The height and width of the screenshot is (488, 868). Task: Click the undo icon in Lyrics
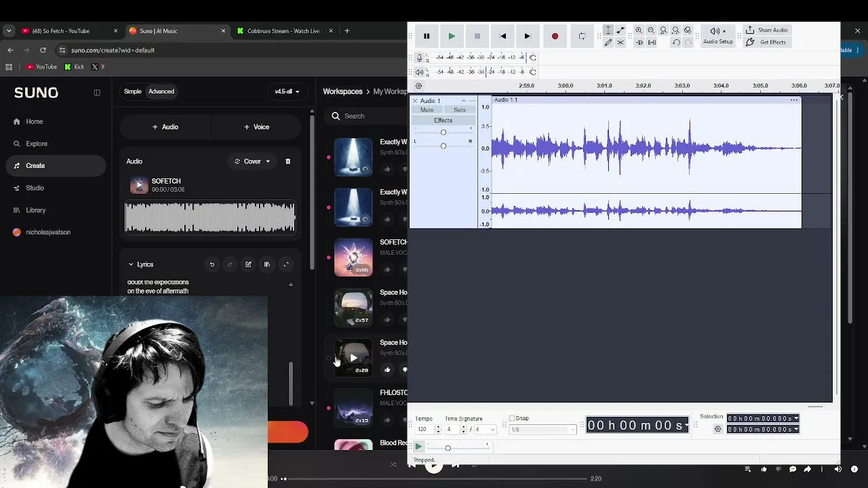[212, 264]
